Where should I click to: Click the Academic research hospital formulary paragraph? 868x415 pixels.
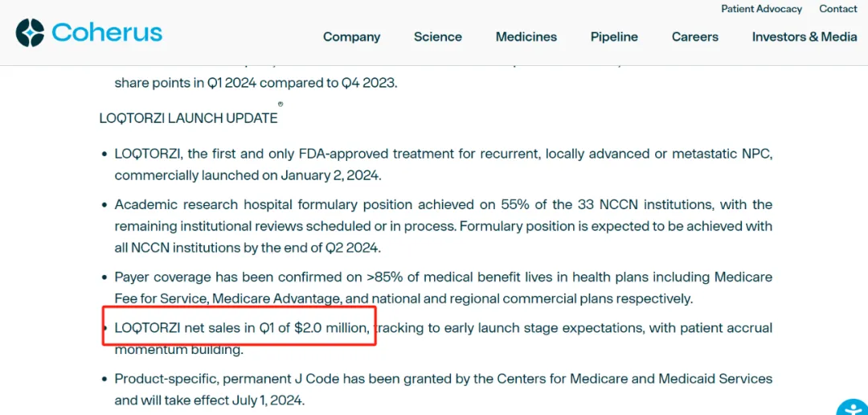coord(443,226)
